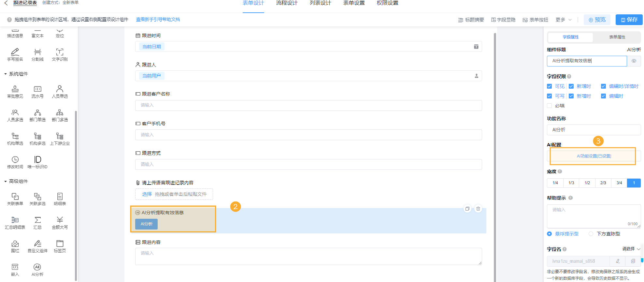Add the 汇总明细表 component

click(x=15, y=223)
